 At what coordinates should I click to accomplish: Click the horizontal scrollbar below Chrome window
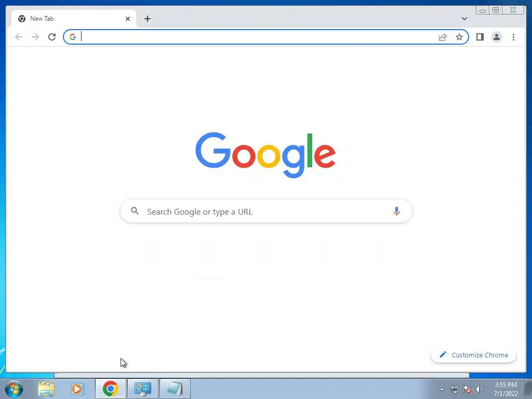tap(262, 375)
